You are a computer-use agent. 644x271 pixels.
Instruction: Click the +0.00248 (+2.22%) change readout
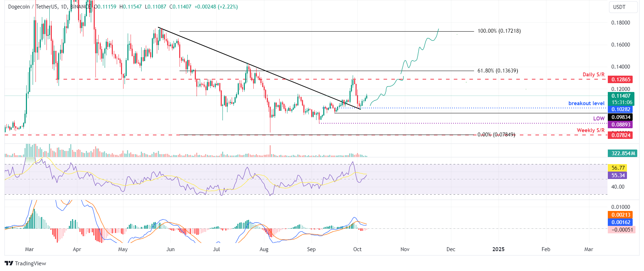(x=216, y=7)
